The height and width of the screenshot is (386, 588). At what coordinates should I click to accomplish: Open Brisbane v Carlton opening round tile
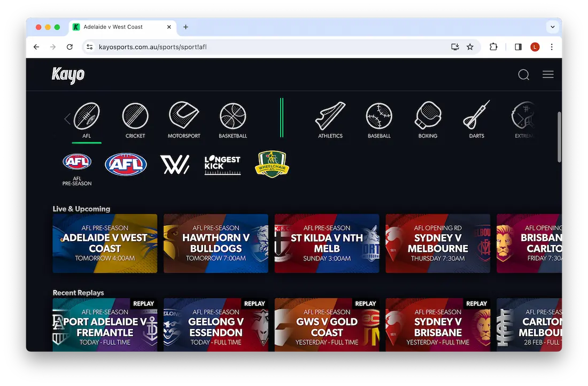529,243
